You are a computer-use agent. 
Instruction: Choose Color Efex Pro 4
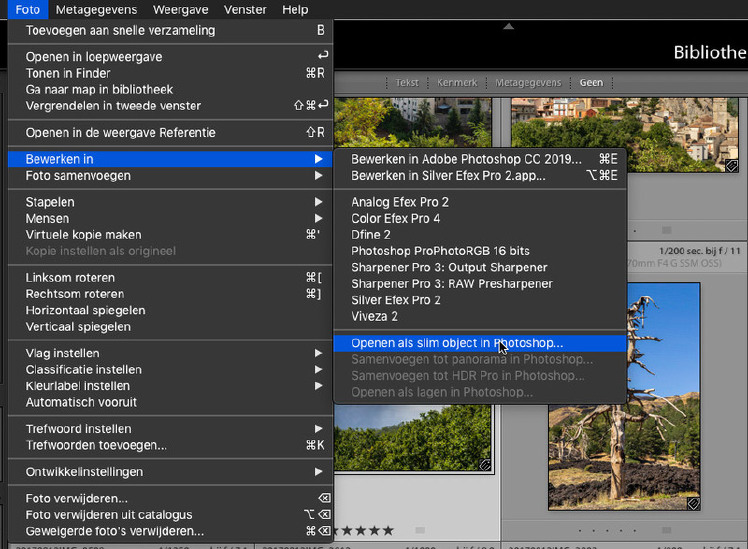click(x=480, y=218)
